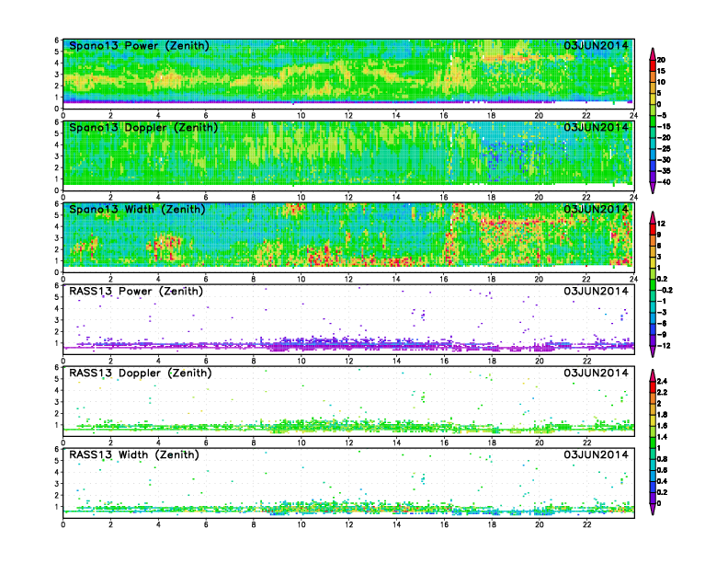Click the 03JUN2014 date in RASS13 Width panel

pyautogui.click(x=597, y=454)
